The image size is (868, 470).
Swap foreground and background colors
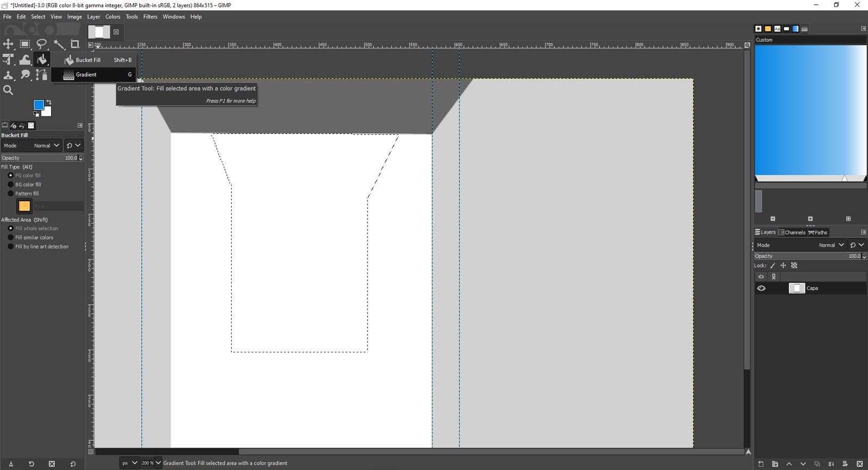point(49,102)
